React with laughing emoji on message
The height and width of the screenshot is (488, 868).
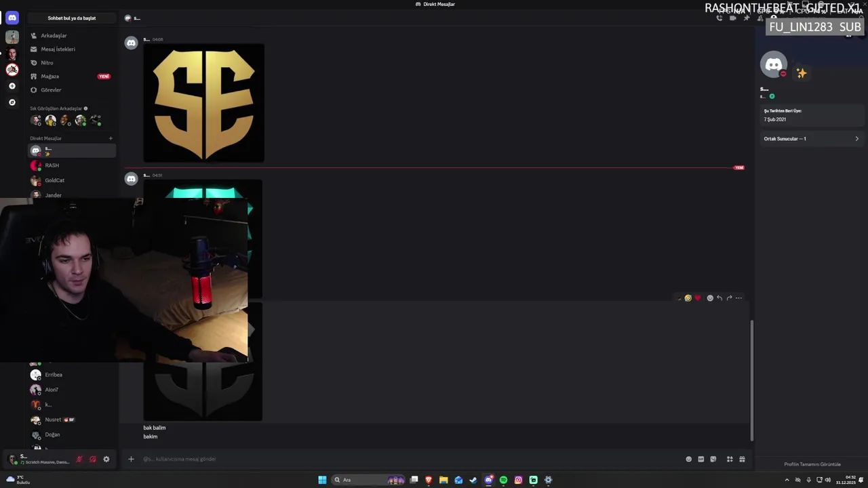pos(688,298)
